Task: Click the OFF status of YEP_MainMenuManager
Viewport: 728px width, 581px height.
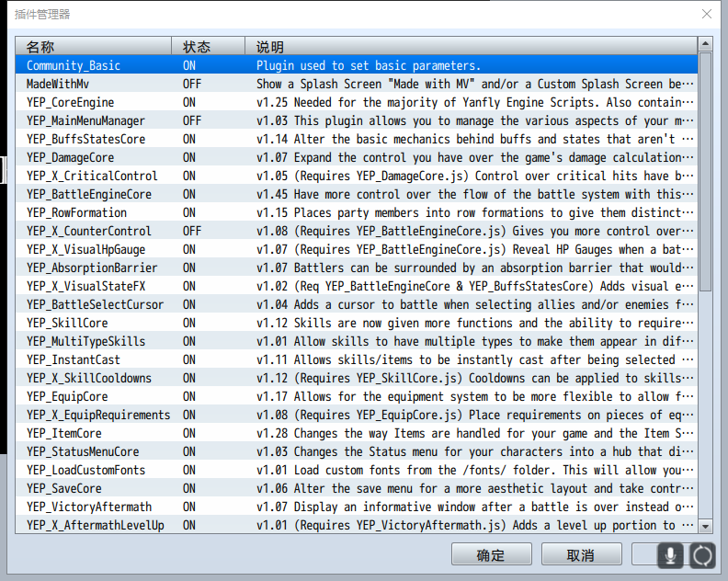Action: pos(192,120)
